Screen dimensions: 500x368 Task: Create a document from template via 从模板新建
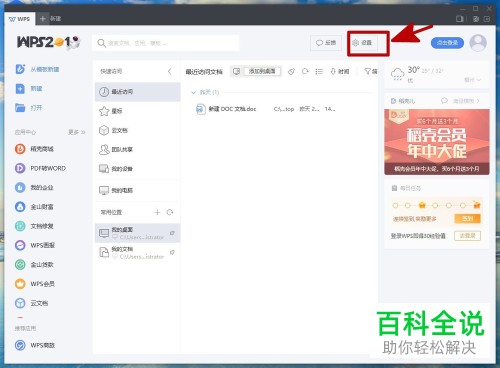tap(37, 69)
